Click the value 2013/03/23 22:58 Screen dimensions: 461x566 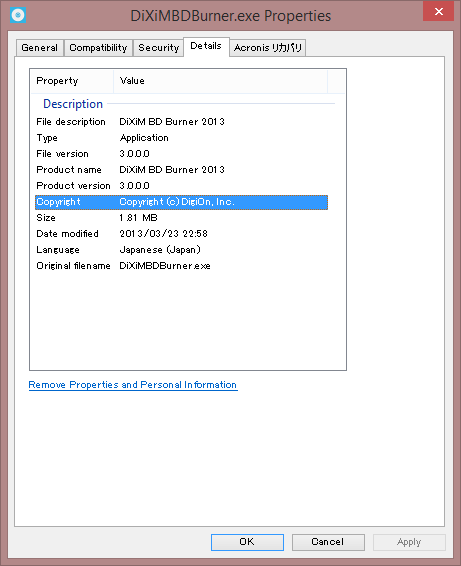(164, 234)
